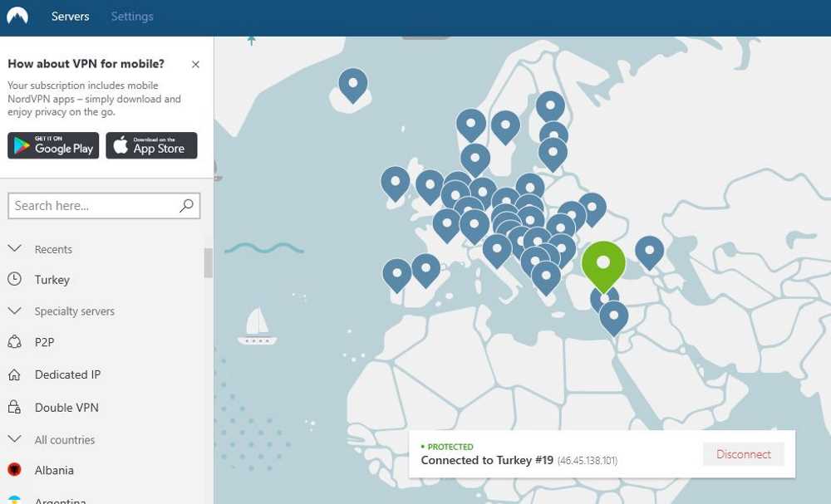Screen dimensions: 831x504
Task: Select the Latvia map pin
Action: pyautogui.click(x=553, y=154)
